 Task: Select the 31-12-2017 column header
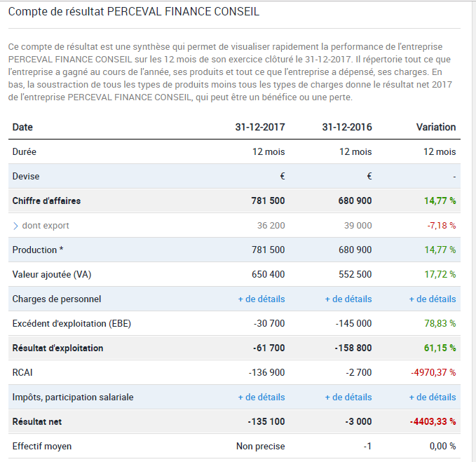260,127
